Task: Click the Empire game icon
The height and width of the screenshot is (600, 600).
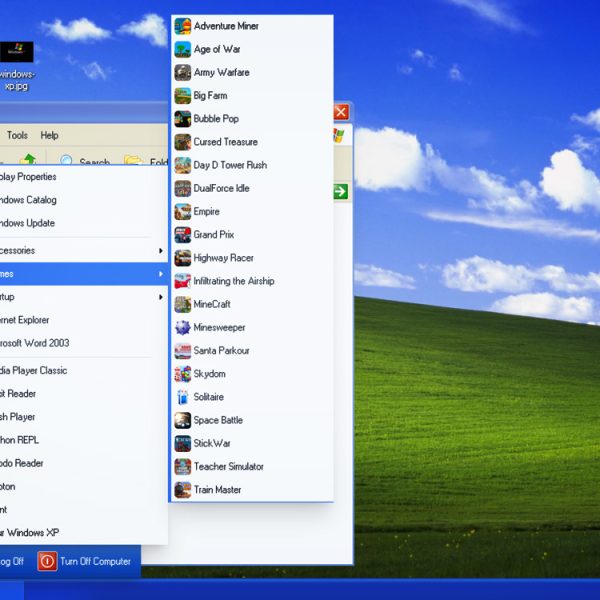Action: [183, 212]
